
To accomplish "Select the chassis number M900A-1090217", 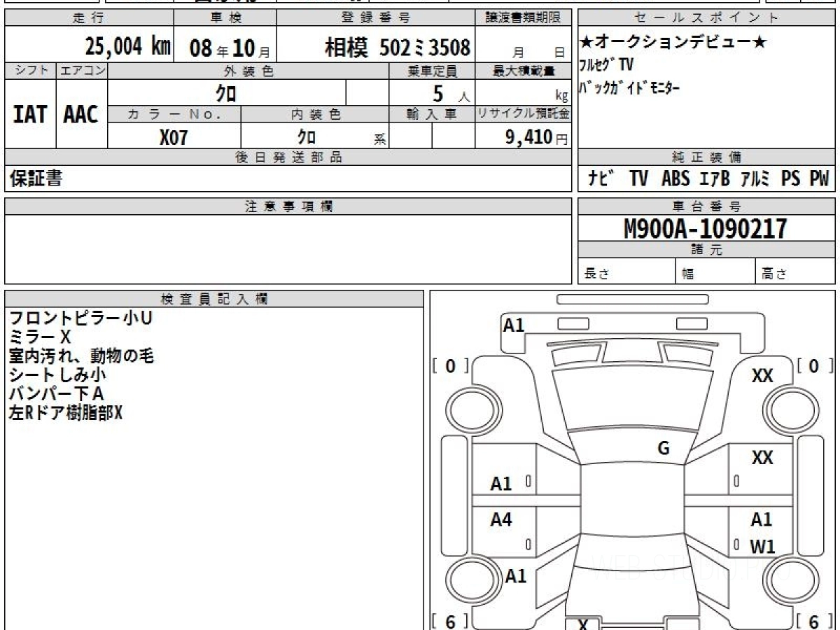I will pyautogui.click(x=706, y=228).
